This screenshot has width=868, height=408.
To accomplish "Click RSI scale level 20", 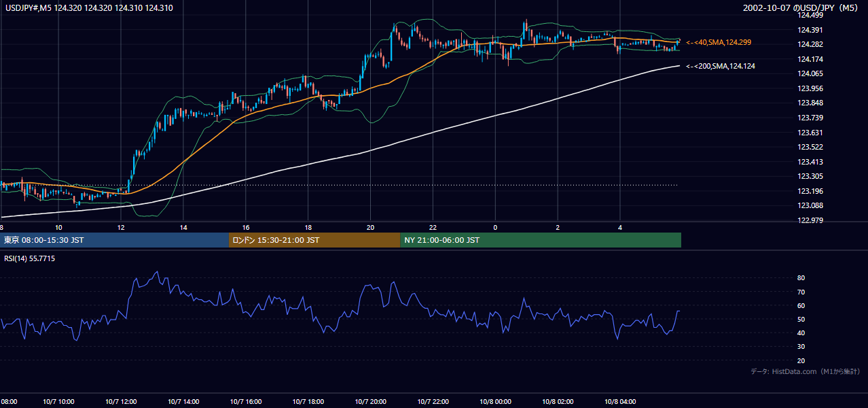I will 801,360.
